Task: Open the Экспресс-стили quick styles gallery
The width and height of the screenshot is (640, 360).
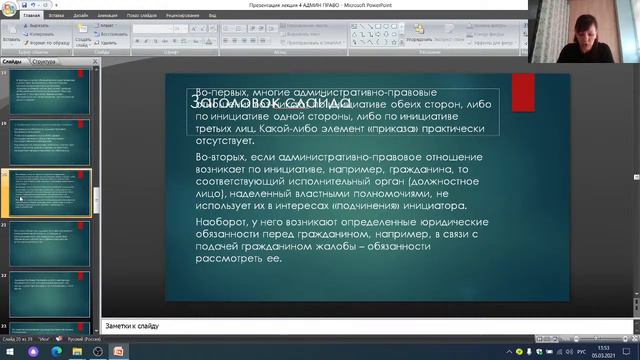Action: (449, 34)
